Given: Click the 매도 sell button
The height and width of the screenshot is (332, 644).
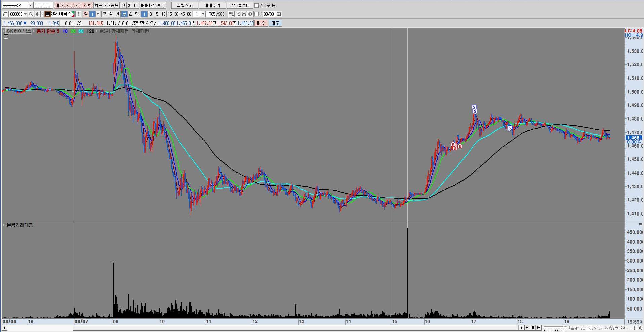Looking at the screenshot, I should (275, 23).
